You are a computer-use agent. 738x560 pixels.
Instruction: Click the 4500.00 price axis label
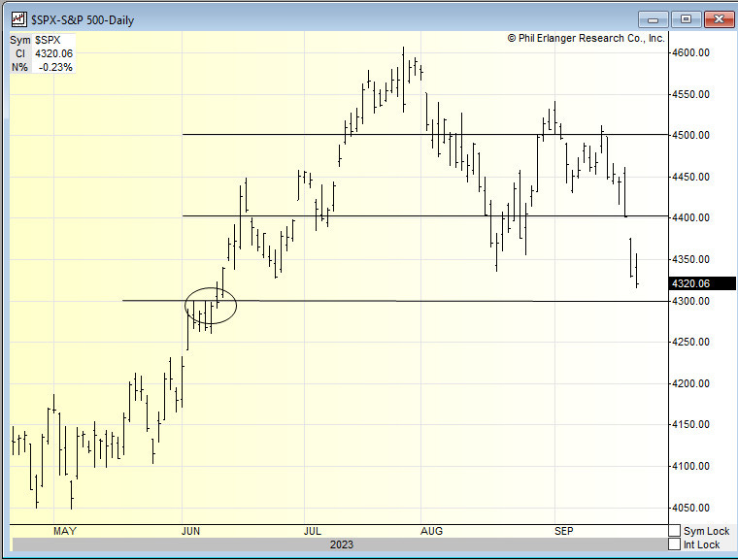click(691, 136)
